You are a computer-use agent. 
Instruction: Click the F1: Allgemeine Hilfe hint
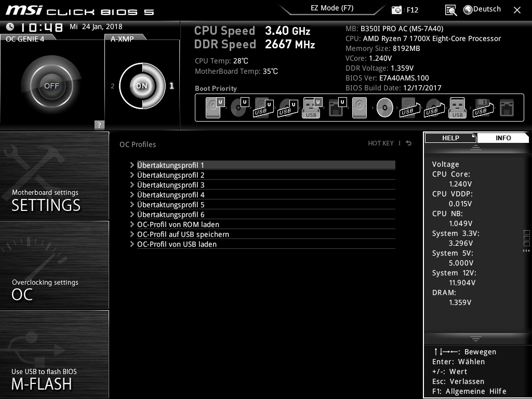pyautogui.click(x=469, y=391)
